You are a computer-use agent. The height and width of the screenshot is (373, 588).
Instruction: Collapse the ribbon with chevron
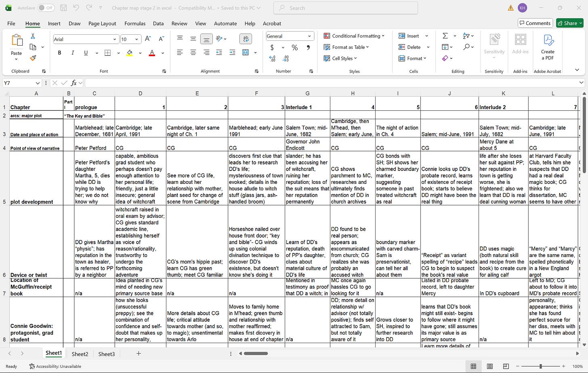click(577, 70)
